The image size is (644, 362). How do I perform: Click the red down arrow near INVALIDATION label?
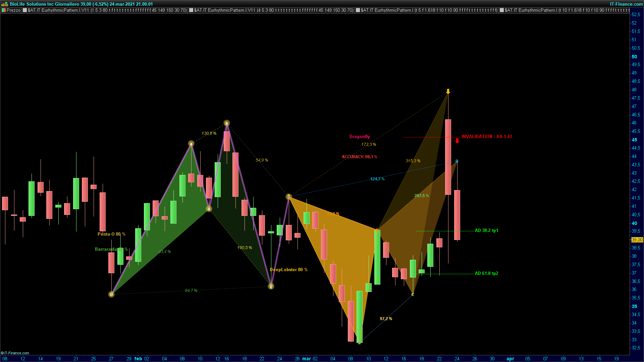pos(457,141)
